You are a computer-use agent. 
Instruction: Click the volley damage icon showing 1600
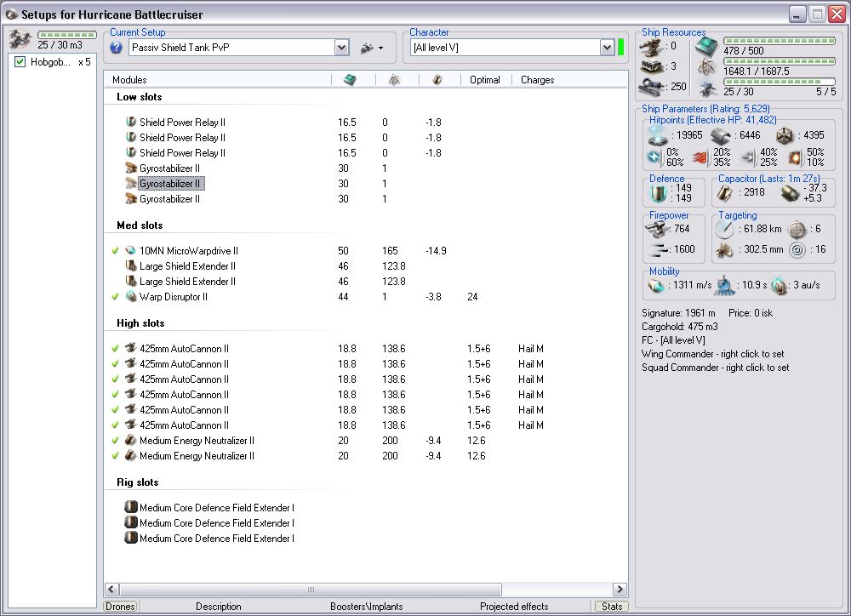coord(659,249)
